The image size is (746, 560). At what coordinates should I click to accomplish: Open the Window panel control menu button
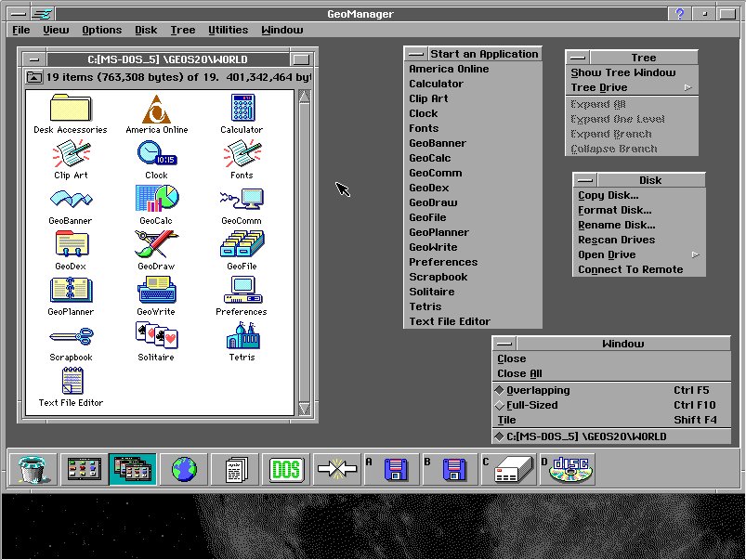point(504,344)
